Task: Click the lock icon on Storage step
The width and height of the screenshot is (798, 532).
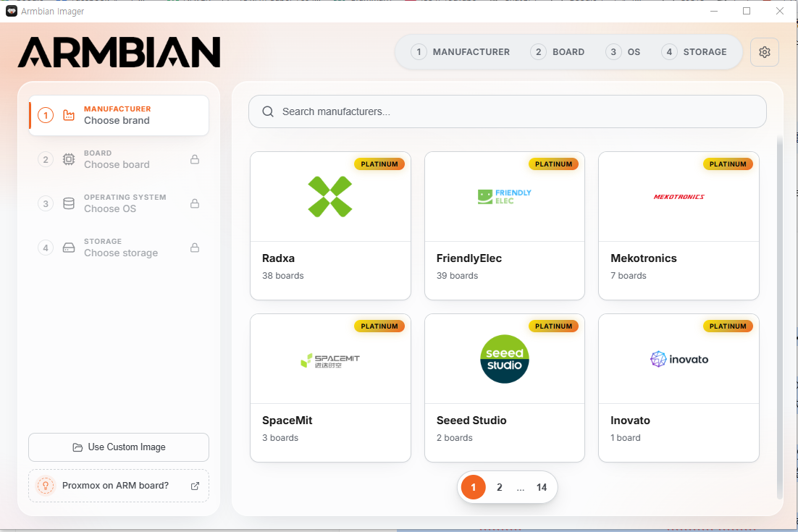Action: click(x=194, y=248)
